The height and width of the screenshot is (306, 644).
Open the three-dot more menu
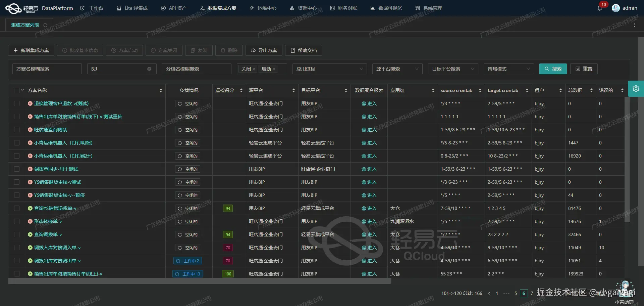pos(634,25)
